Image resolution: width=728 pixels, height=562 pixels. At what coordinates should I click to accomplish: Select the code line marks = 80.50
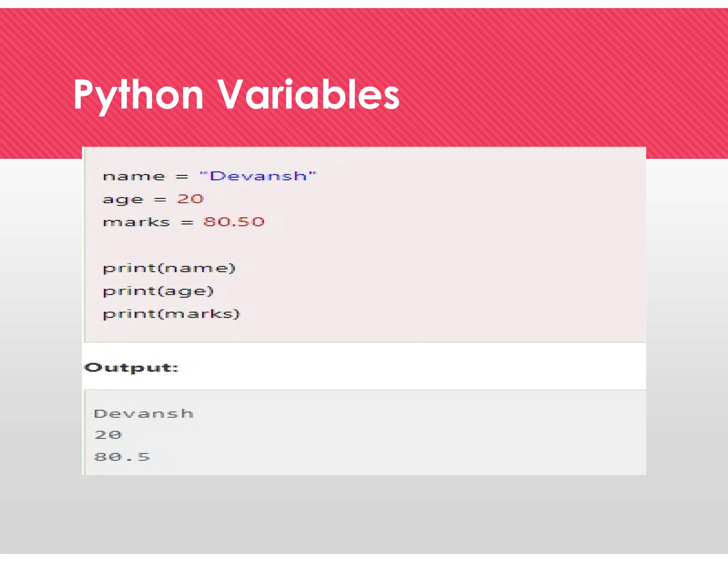pyautogui.click(x=183, y=222)
